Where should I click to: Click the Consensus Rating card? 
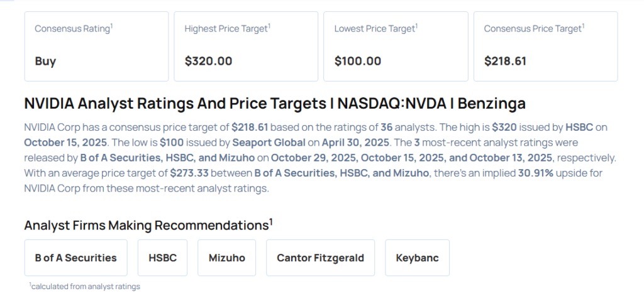pyautogui.click(x=96, y=46)
